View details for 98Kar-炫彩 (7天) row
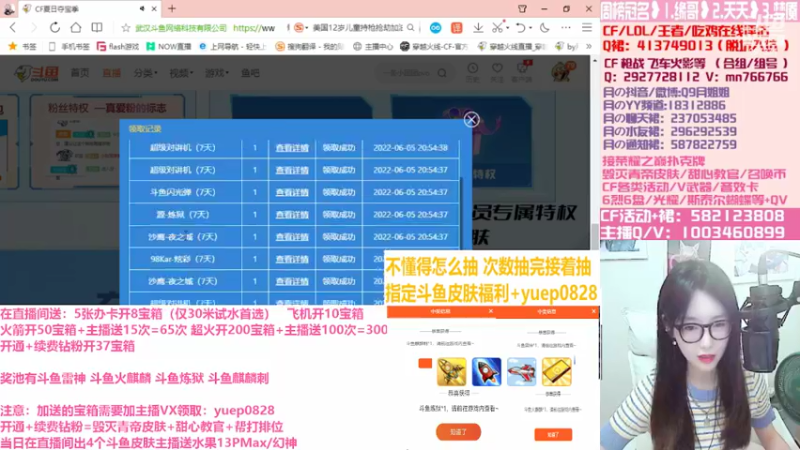Image resolution: width=800 pixels, height=450 pixels. (292, 259)
